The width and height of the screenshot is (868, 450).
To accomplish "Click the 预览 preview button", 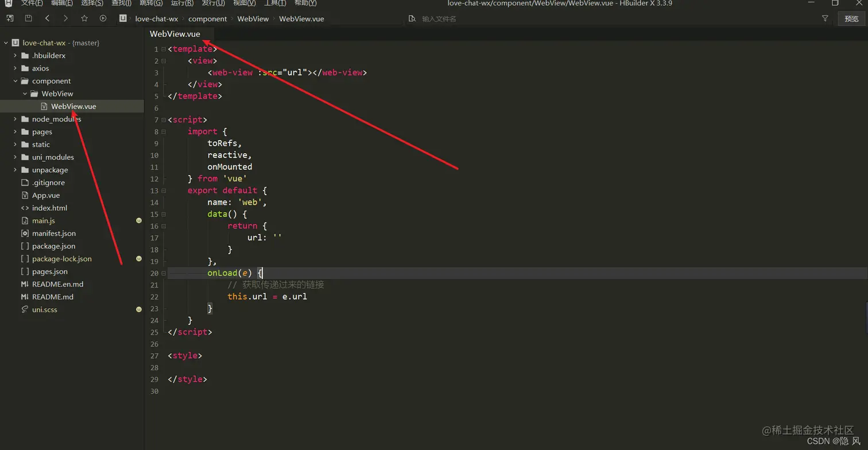I will [x=852, y=19].
